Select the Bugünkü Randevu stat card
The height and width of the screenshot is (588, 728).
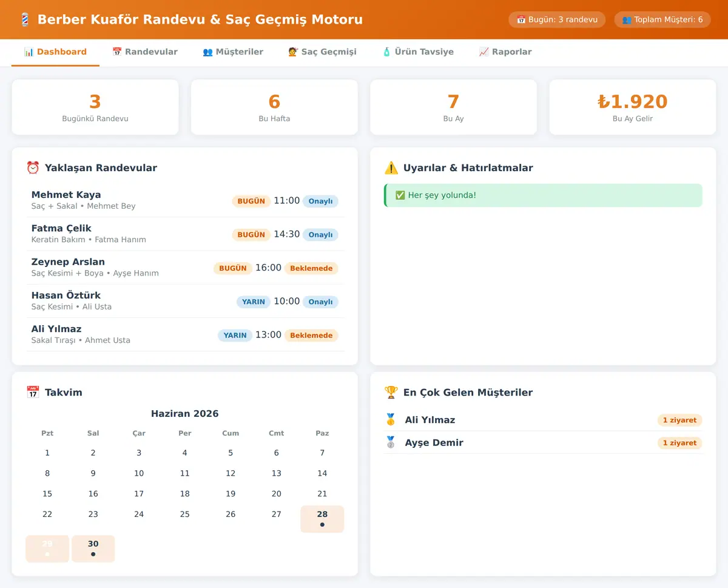tap(95, 107)
